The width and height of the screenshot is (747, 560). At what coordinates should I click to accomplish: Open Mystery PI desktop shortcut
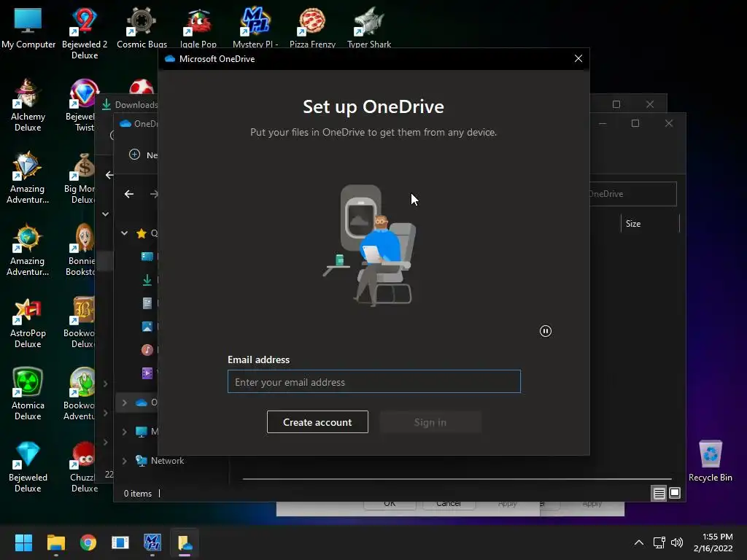pyautogui.click(x=255, y=28)
